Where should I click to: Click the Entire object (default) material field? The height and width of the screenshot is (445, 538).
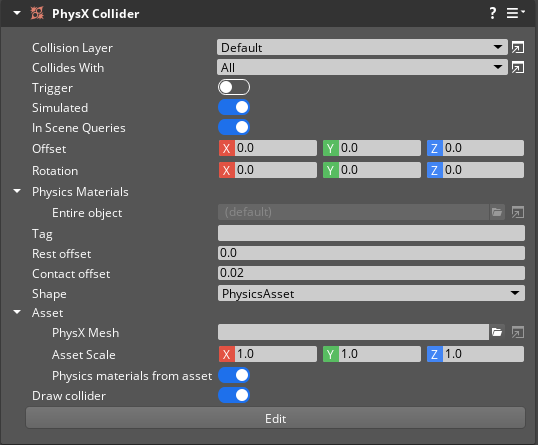pos(353,212)
